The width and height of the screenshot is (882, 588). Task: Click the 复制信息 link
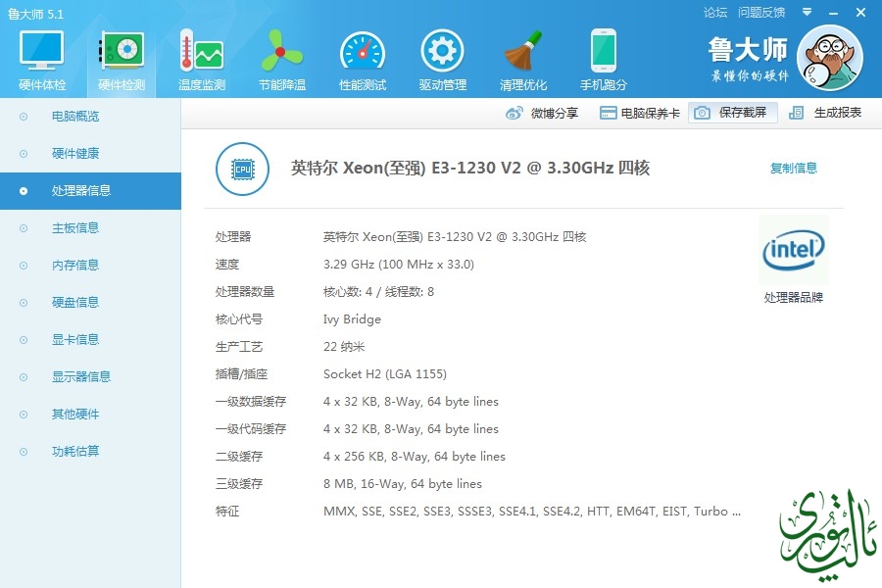coord(793,169)
